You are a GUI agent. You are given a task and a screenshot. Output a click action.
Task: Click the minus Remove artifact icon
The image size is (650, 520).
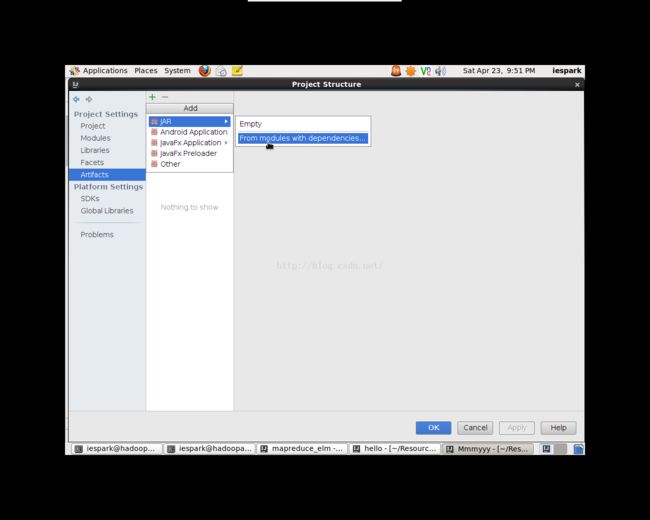[165, 97]
